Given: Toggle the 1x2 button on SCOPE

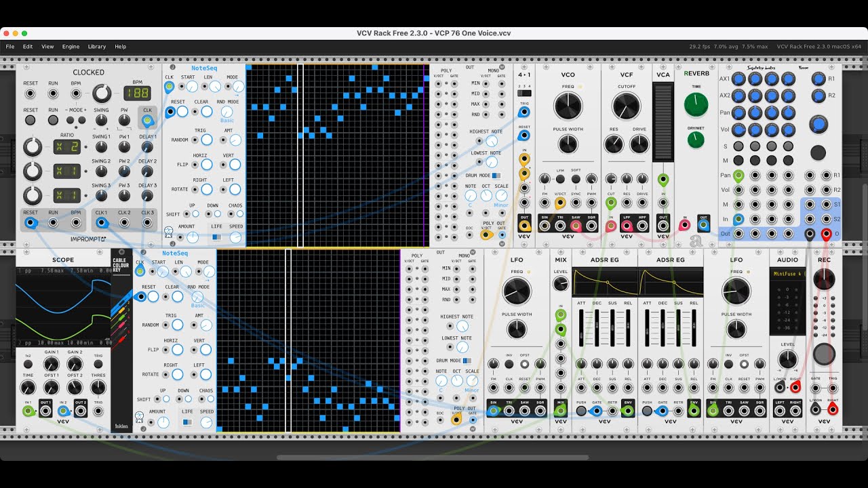Looking at the screenshot, I should point(28,364).
